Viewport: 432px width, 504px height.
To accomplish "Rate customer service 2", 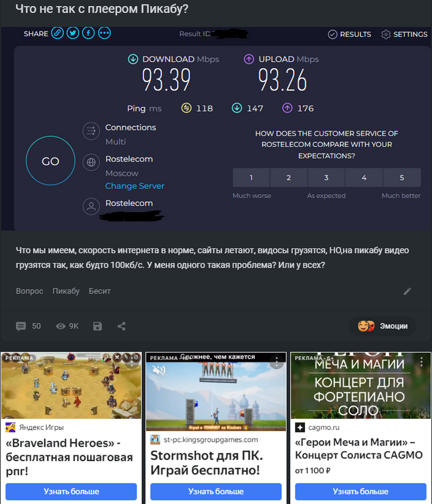I will pos(289,178).
